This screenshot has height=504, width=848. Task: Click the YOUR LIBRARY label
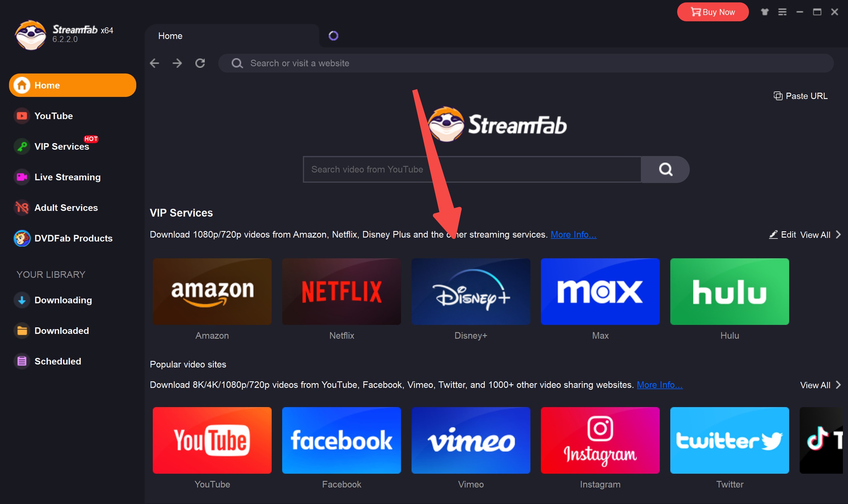pos(51,274)
